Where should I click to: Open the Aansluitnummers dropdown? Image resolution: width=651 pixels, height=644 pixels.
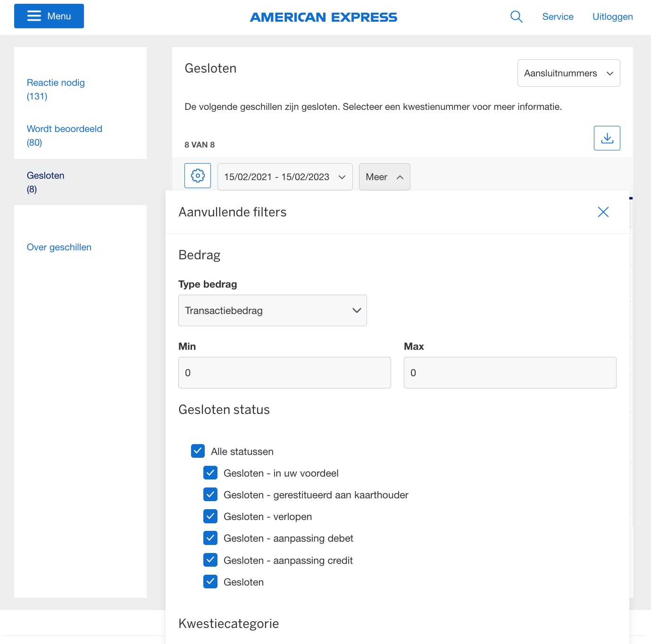tap(568, 73)
